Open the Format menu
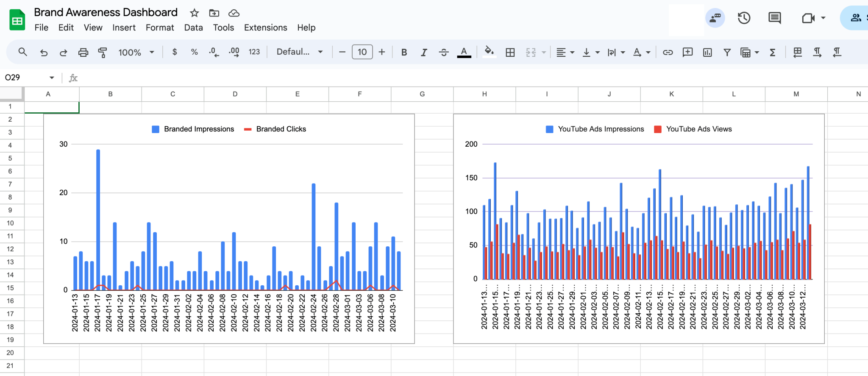The image size is (868, 376). click(160, 28)
